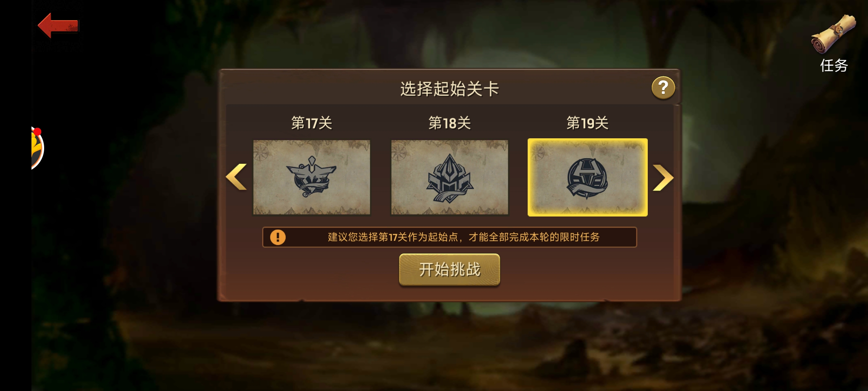868x391 pixels.
Task: Show next stages with the right chevron
Action: (x=663, y=177)
